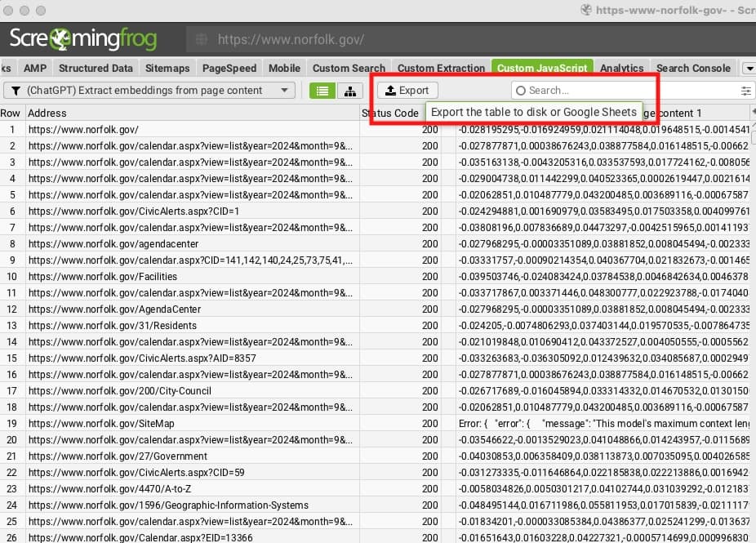Open the https://www.norfolk.gov/ row link
The width and height of the screenshot is (756, 543).
coord(84,129)
